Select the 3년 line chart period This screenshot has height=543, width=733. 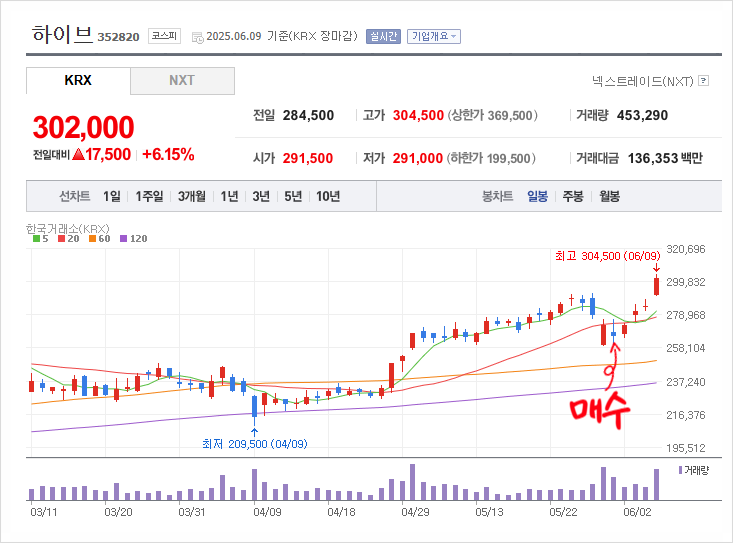pos(261,196)
